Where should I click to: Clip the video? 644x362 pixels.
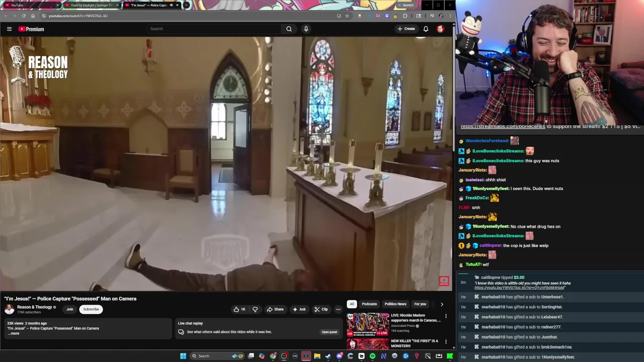pos(321,309)
